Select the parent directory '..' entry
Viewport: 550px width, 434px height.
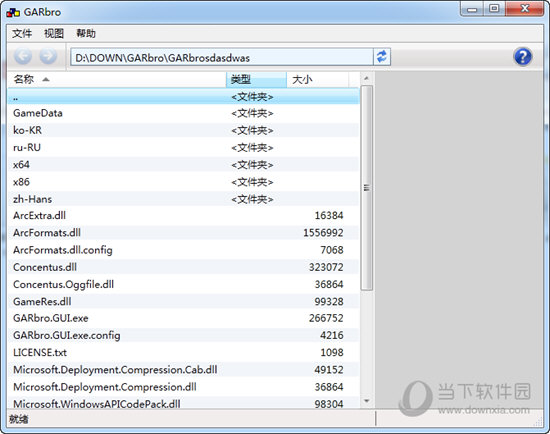click(183, 96)
